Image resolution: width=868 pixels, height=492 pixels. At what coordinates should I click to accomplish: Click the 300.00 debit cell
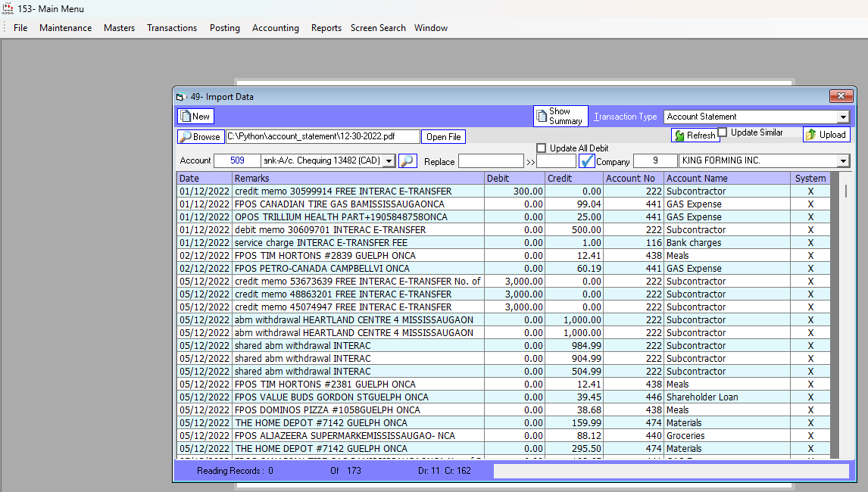click(514, 191)
